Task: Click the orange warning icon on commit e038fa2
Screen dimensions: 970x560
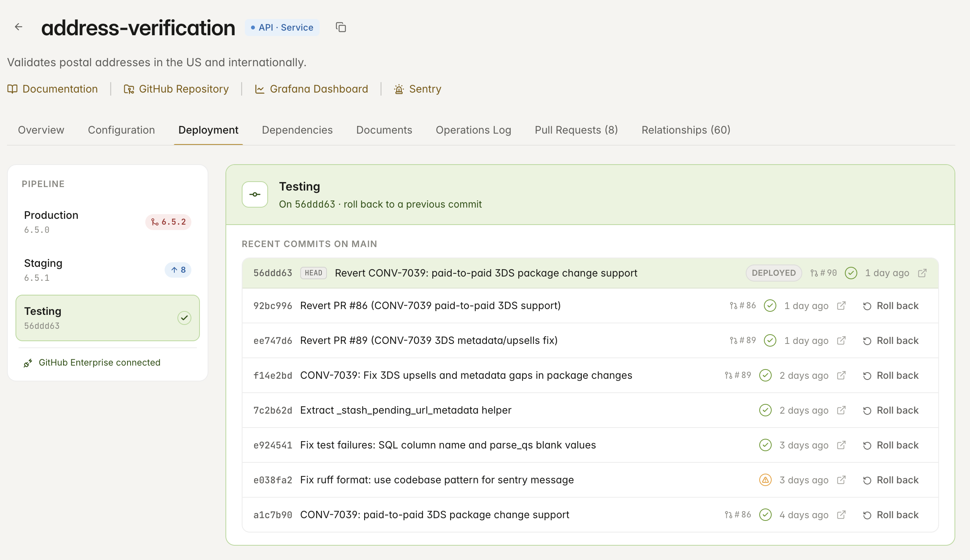Action: 765,480
